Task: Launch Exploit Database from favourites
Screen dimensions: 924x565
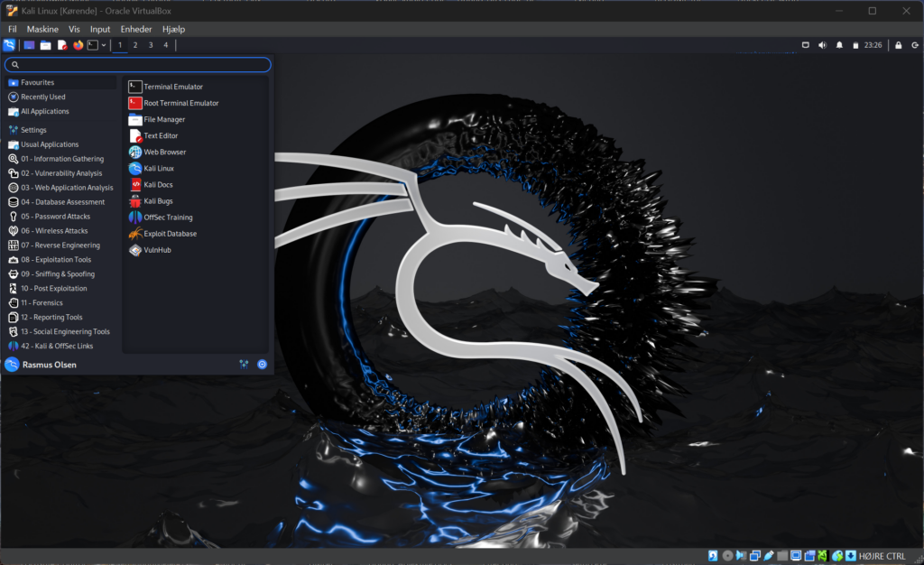Action: click(135, 234)
